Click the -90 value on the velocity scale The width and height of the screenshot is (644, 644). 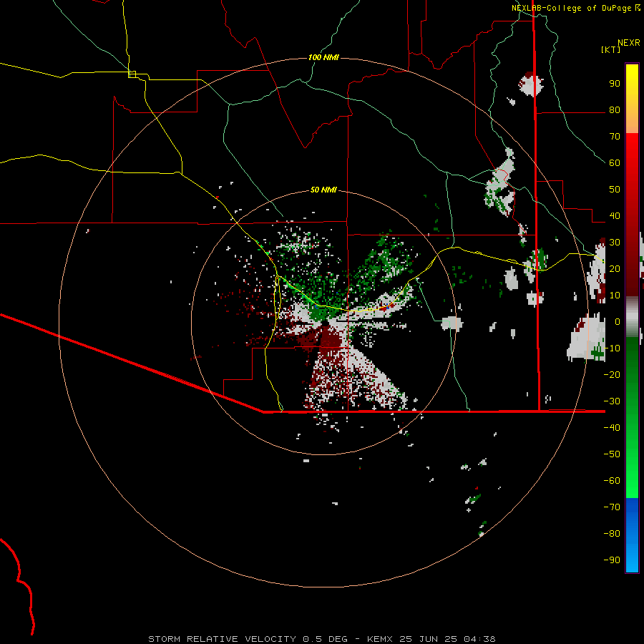pos(612,560)
